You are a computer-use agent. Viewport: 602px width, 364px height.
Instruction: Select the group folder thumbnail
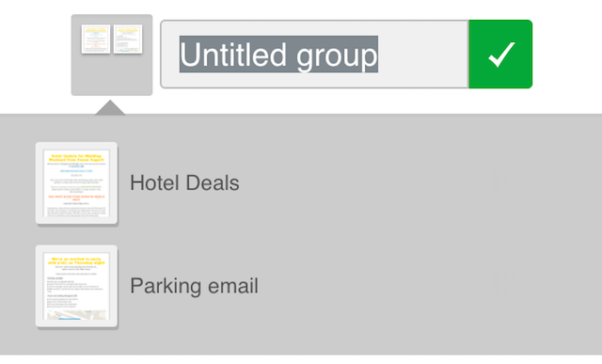(112, 55)
